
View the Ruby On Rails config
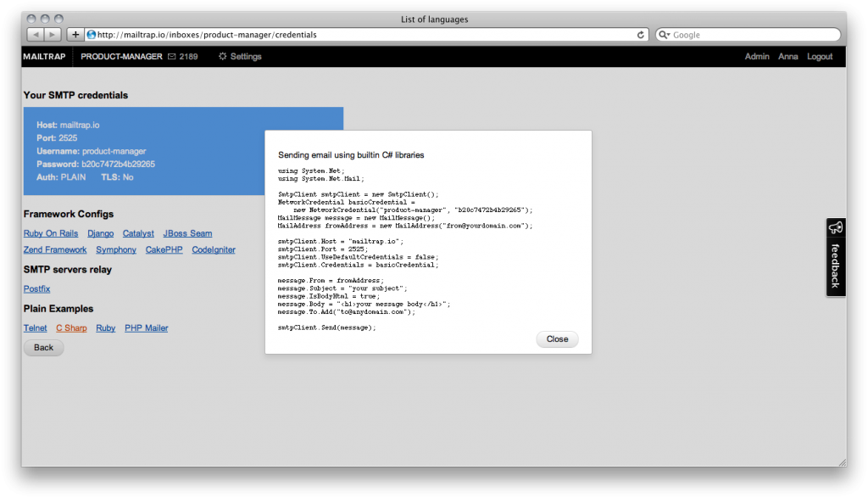50,232
